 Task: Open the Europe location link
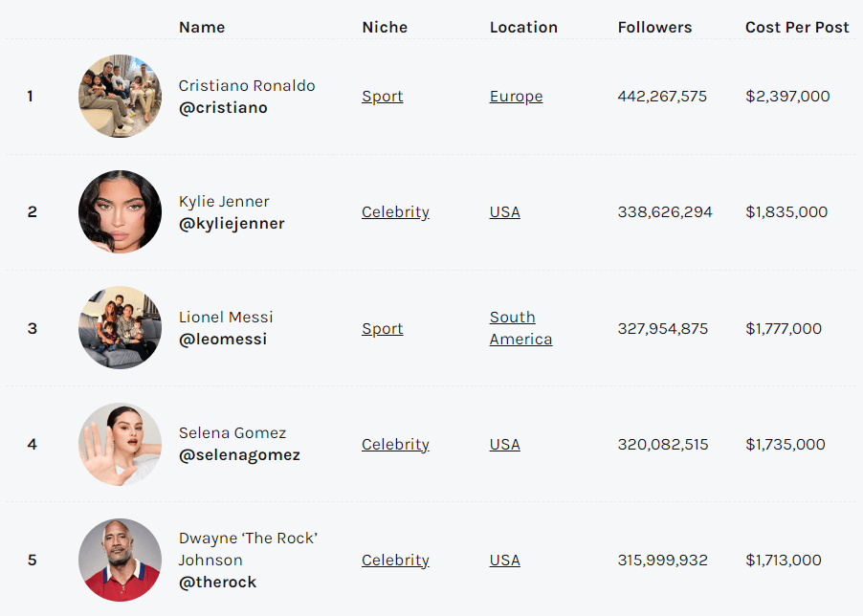pos(516,97)
